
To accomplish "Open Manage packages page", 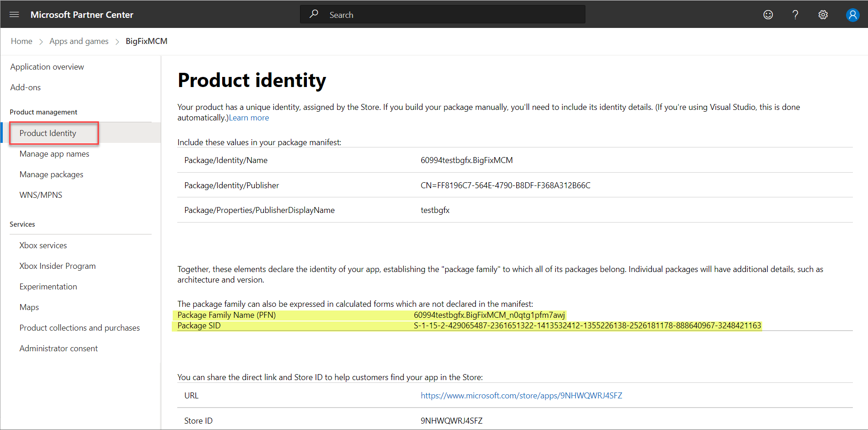I will [x=51, y=174].
